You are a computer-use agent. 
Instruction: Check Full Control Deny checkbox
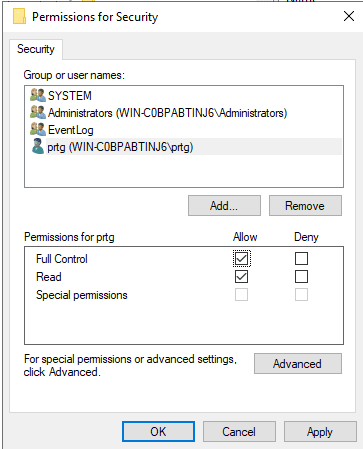(x=301, y=259)
